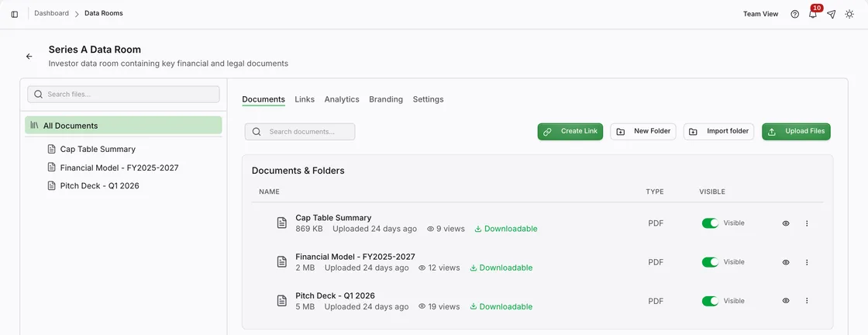Toggle visibility switch for Financial Model
Image resolution: width=868 pixels, height=335 pixels.
(x=710, y=262)
